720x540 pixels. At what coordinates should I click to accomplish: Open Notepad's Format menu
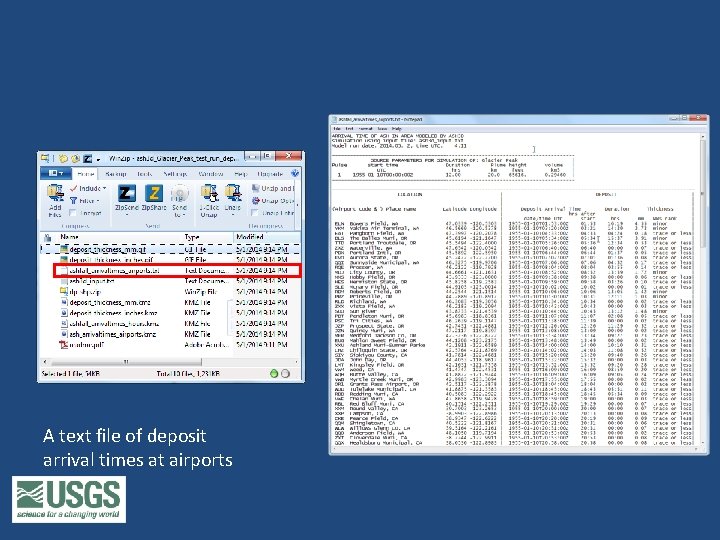point(366,129)
